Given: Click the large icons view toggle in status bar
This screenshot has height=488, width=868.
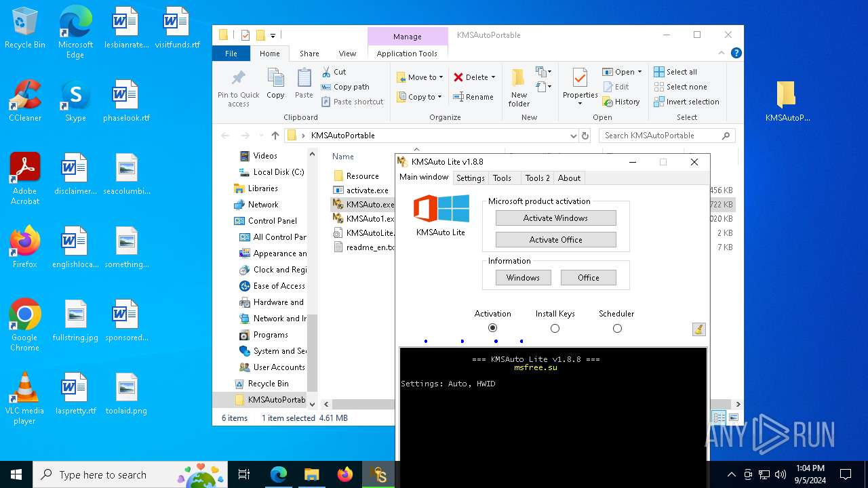Looking at the screenshot, I should pos(733,418).
